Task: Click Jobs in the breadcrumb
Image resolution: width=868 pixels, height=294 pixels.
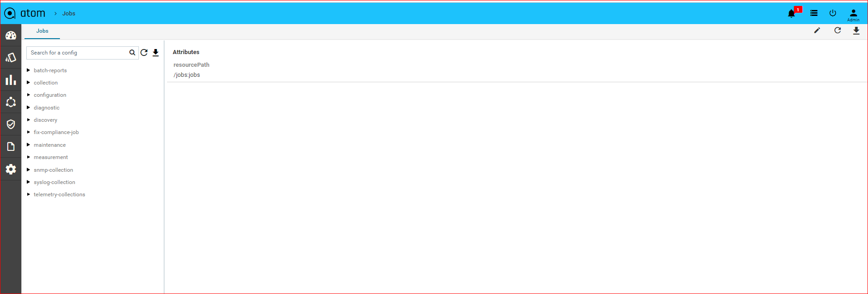Action: [x=69, y=14]
